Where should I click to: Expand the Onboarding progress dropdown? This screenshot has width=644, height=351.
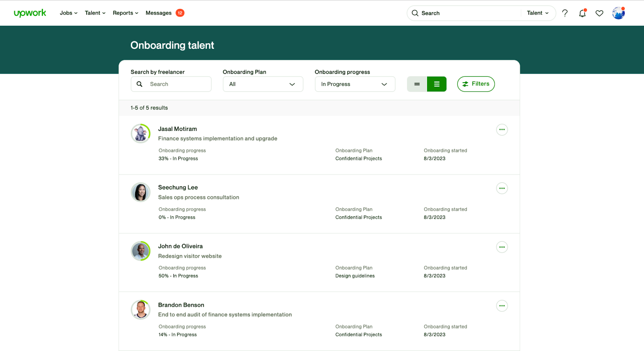pyautogui.click(x=355, y=84)
